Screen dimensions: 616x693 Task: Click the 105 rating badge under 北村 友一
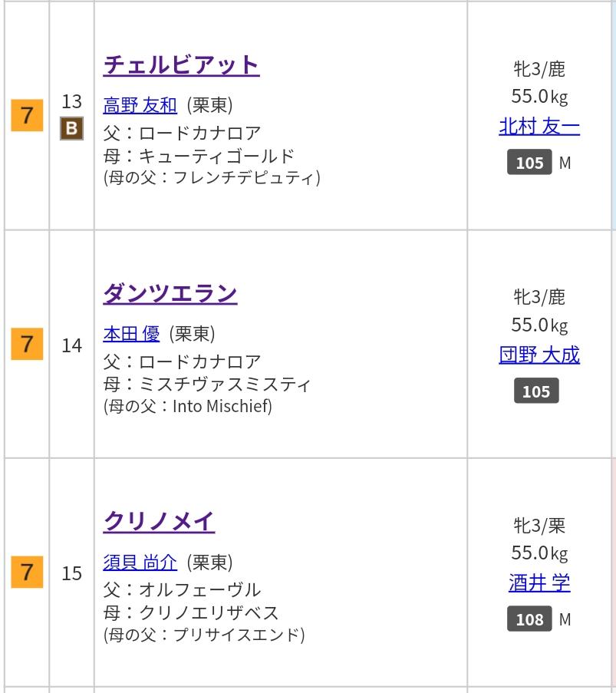[529, 163]
